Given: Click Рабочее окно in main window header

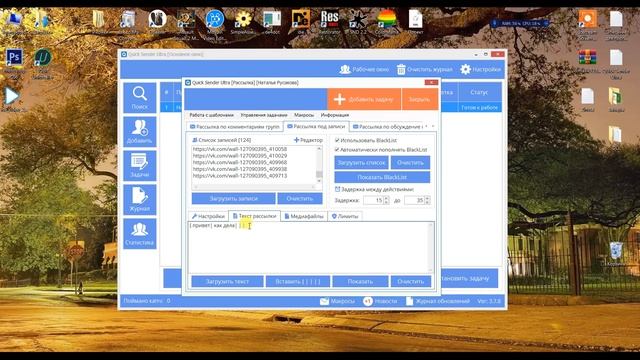Looking at the screenshot, I should coord(364,69).
